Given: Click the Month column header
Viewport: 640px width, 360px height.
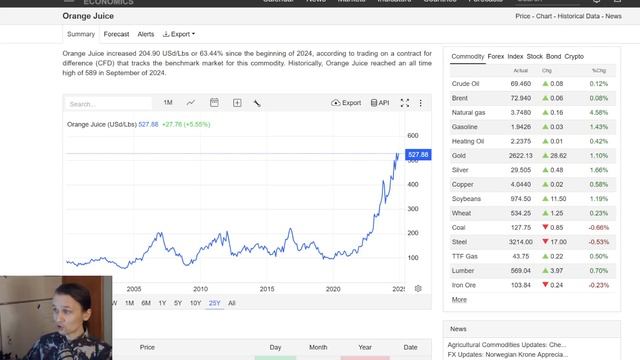Looking at the screenshot, I should 318,347.
